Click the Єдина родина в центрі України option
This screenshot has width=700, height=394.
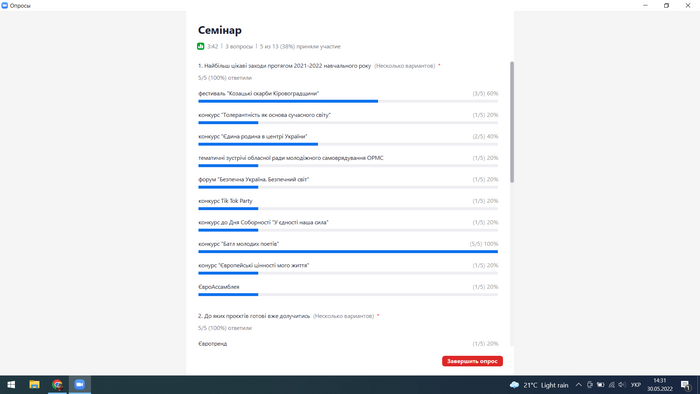(253, 136)
